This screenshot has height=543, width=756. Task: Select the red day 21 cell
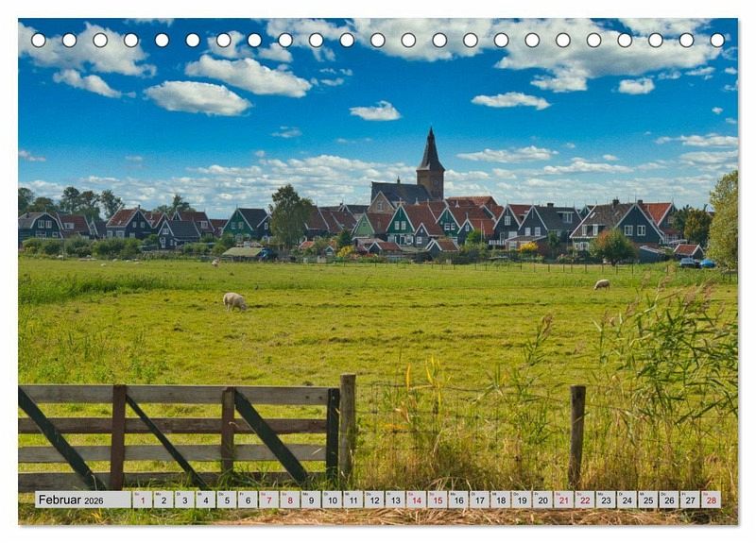click(563, 500)
